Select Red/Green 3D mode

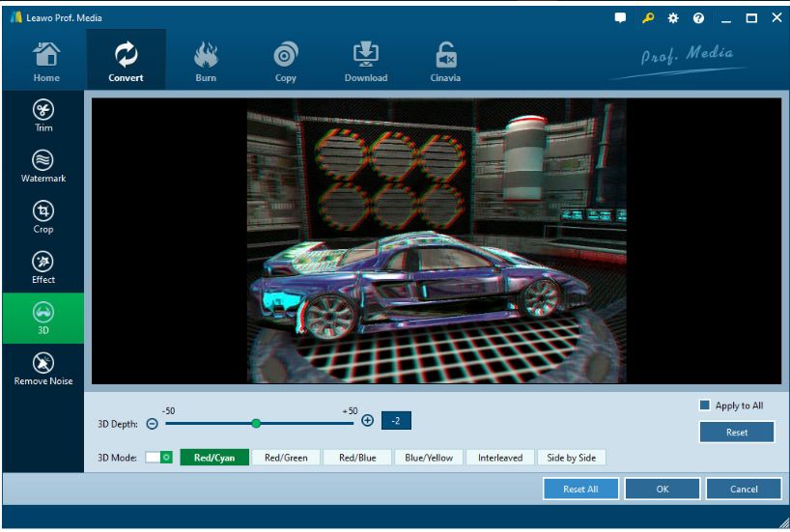point(286,458)
